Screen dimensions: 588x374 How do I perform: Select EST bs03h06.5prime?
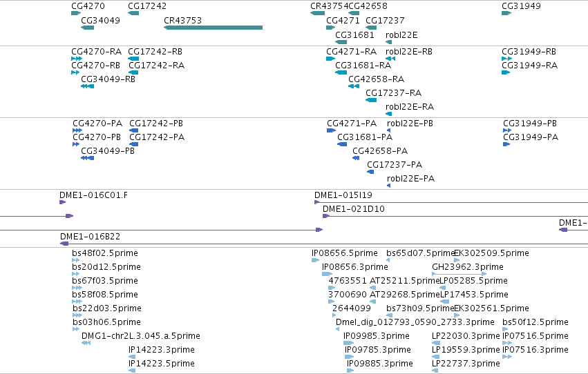coord(106,322)
